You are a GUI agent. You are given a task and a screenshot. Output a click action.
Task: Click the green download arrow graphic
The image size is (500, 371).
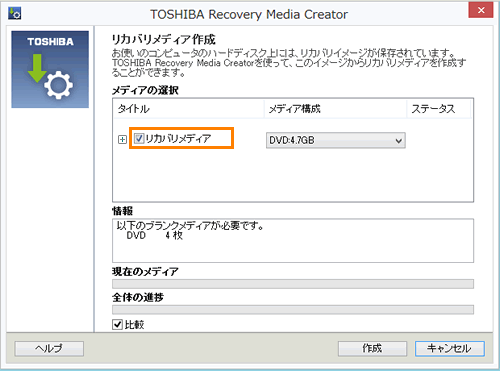pos(37,68)
